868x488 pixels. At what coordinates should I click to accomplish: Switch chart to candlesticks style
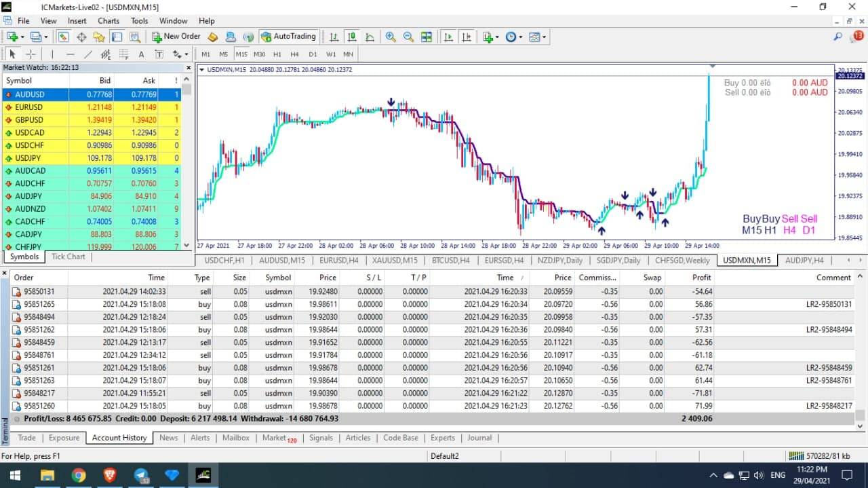click(x=352, y=37)
